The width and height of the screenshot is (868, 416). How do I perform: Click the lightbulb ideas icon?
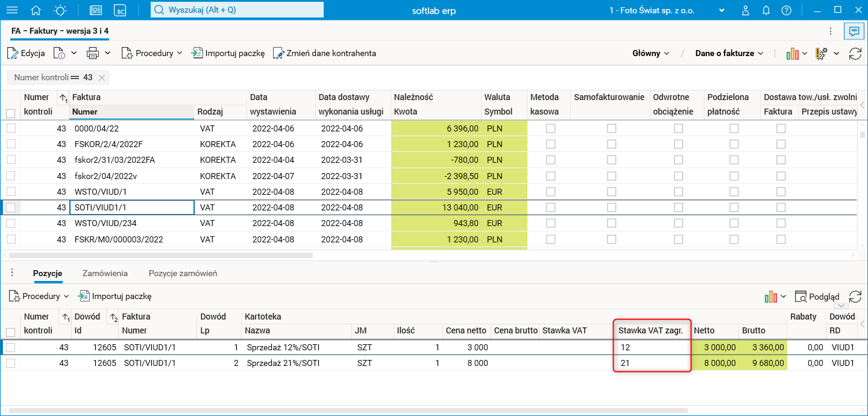point(60,10)
